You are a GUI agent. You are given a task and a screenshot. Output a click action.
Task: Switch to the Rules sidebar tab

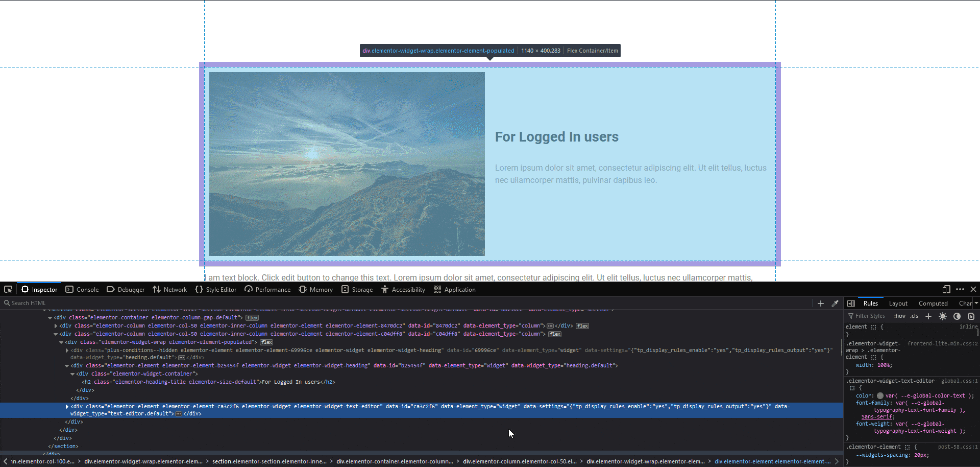(x=871, y=303)
